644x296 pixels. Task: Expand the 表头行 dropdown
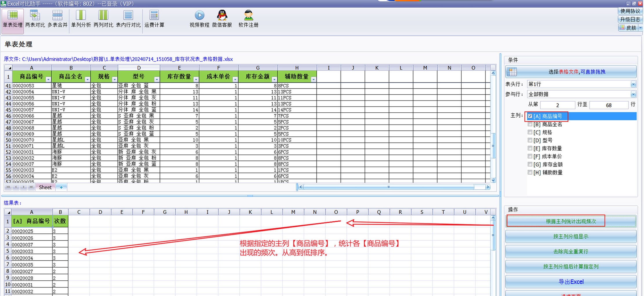click(633, 84)
